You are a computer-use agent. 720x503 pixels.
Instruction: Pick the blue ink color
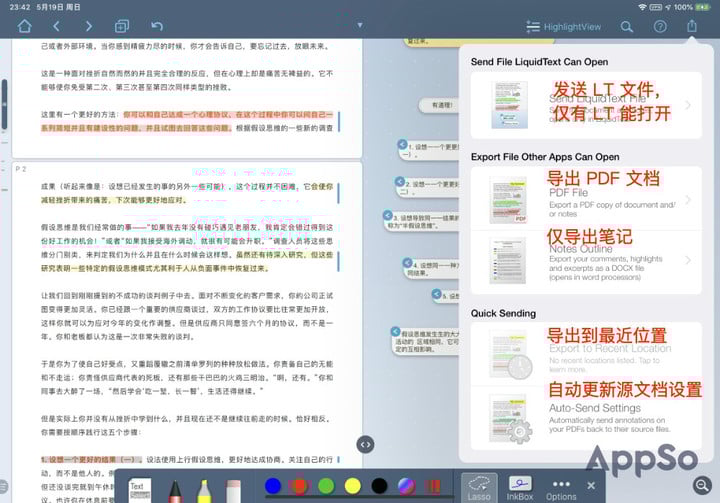[x=273, y=486]
